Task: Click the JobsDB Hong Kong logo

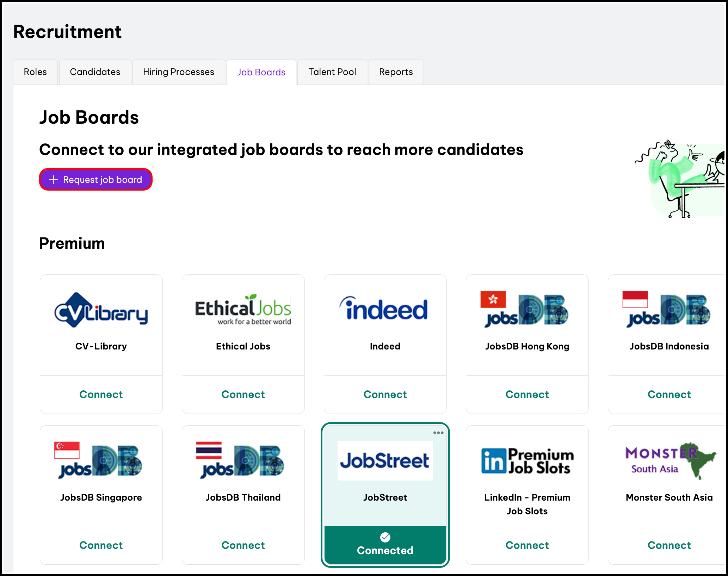Action: tap(525, 309)
